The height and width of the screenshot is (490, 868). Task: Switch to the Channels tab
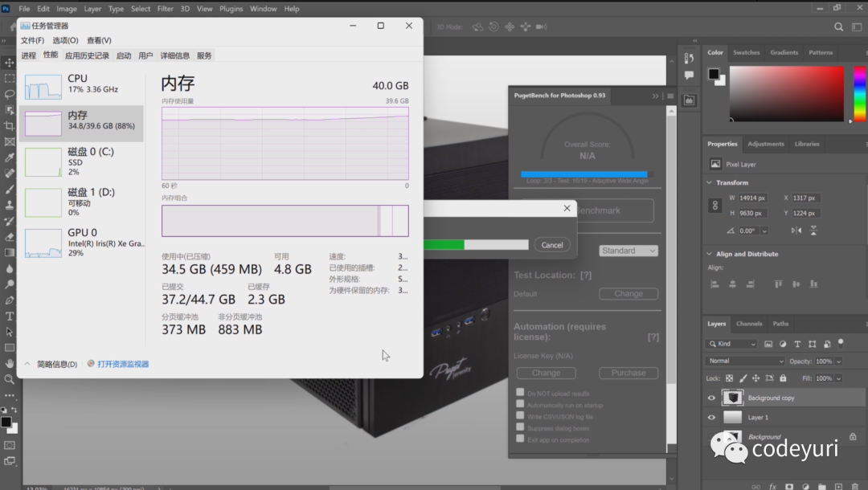coord(749,324)
